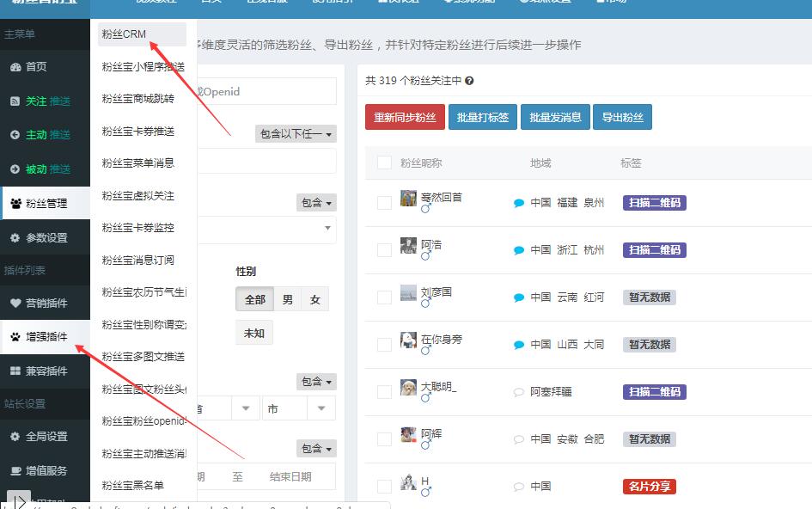The image size is (812, 509).
Task: Tick the checkbox for 阿浩
Action: (x=384, y=250)
